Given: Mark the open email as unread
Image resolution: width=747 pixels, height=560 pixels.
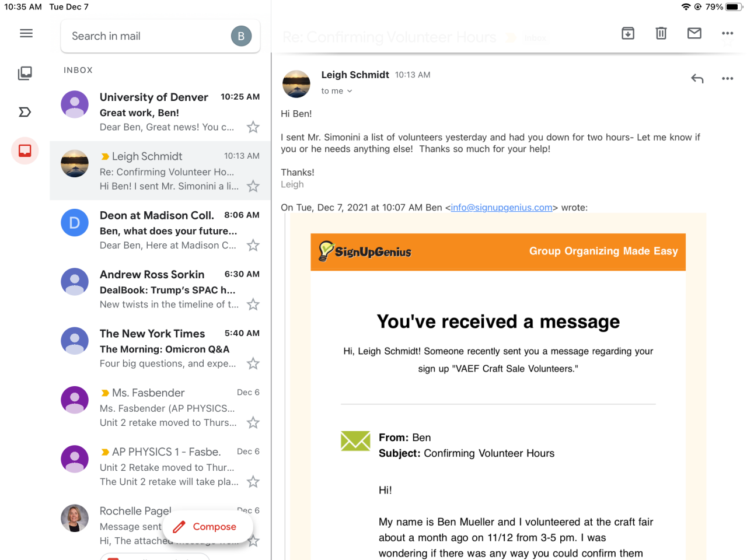Looking at the screenshot, I should coord(694,33).
